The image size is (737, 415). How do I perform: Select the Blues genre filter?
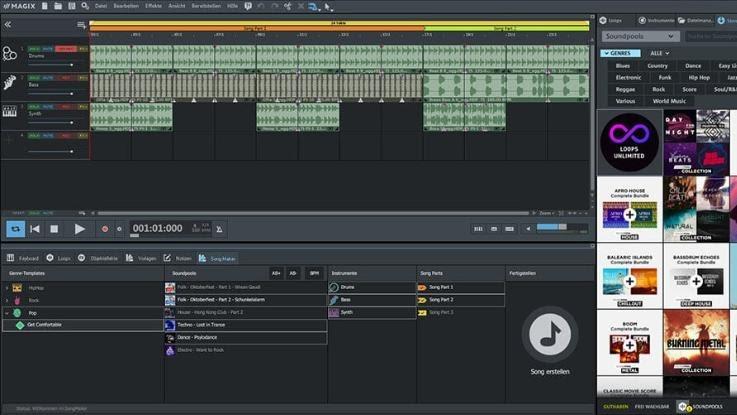[623, 66]
